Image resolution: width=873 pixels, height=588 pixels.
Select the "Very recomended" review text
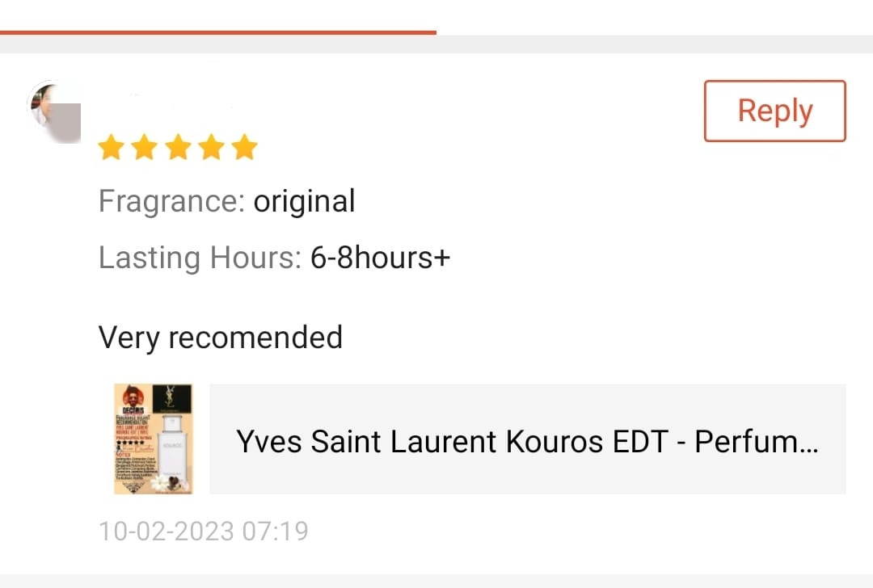[x=220, y=337]
